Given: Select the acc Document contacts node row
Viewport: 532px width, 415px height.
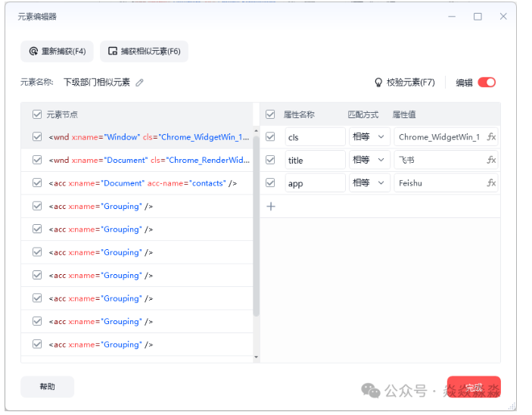Looking at the screenshot, I should [137, 183].
